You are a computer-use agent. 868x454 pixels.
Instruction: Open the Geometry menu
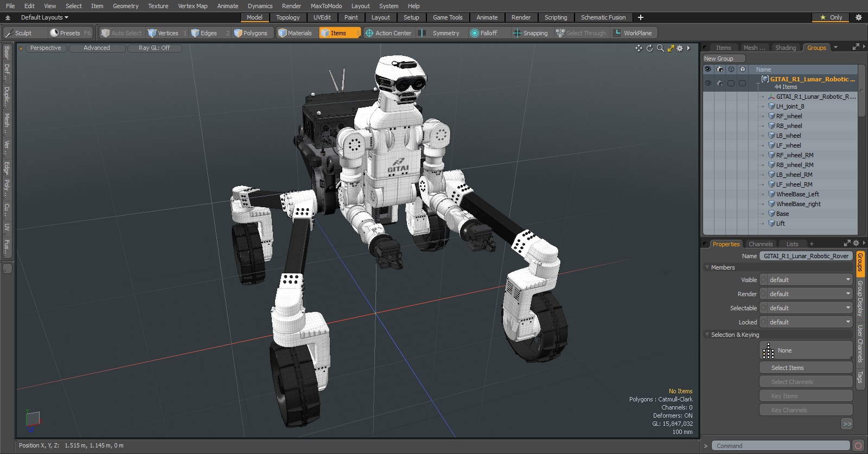(125, 6)
